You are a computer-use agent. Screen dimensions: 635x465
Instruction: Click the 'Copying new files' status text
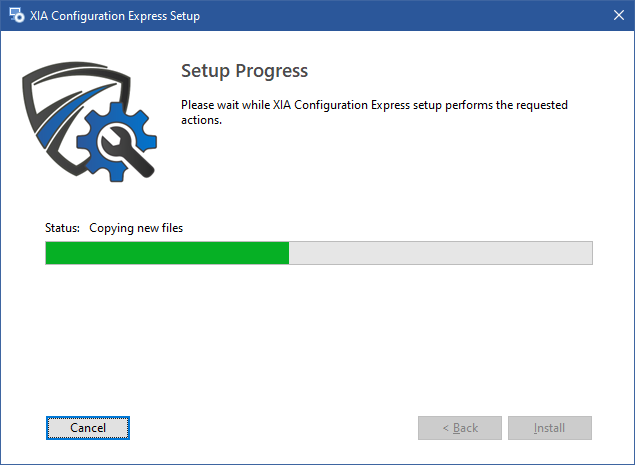click(x=136, y=228)
